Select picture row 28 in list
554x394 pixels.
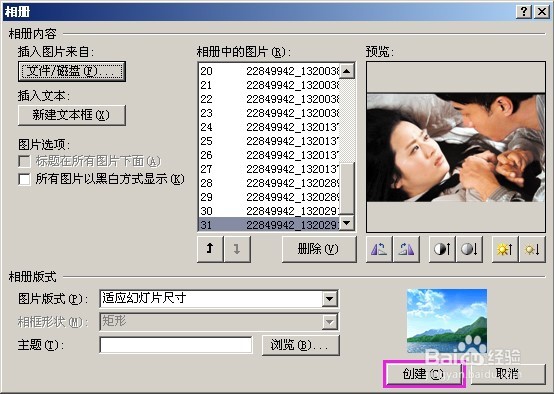coord(269,183)
